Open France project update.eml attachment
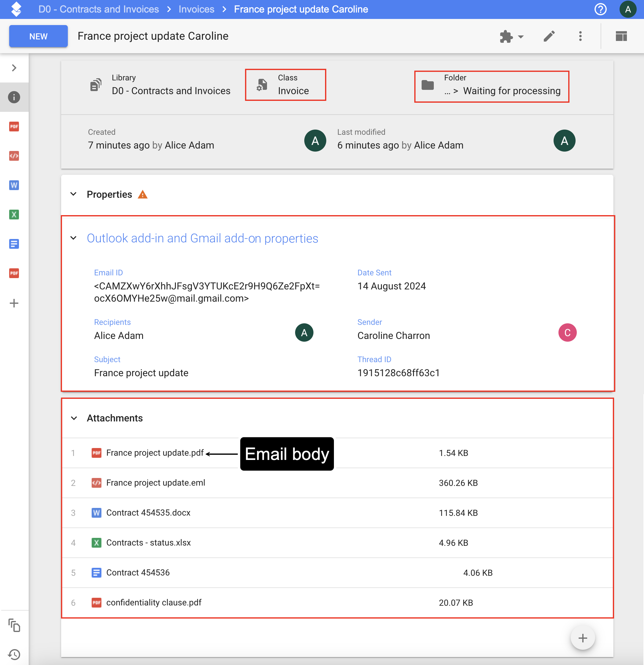Screen dimensions: 644x665 pyautogui.click(x=156, y=483)
